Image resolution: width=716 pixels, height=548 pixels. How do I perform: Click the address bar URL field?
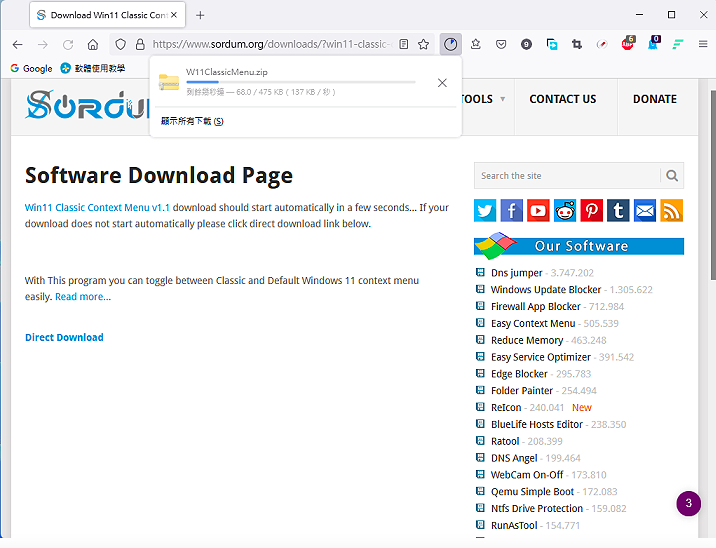(272, 44)
